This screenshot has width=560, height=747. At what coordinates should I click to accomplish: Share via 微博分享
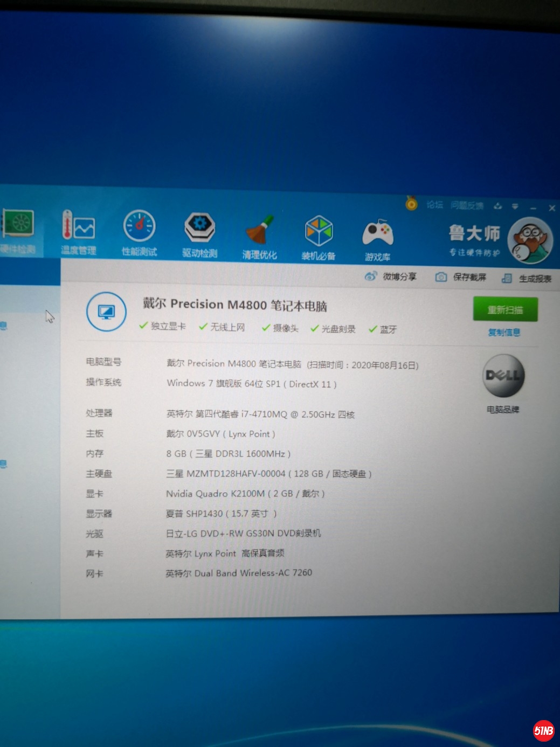point(391,276)
